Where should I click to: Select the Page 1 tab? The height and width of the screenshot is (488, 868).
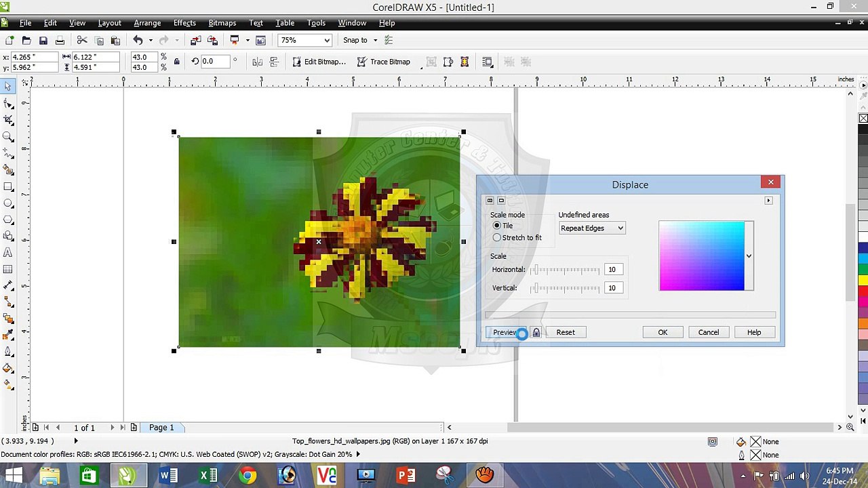pos(161,428)
